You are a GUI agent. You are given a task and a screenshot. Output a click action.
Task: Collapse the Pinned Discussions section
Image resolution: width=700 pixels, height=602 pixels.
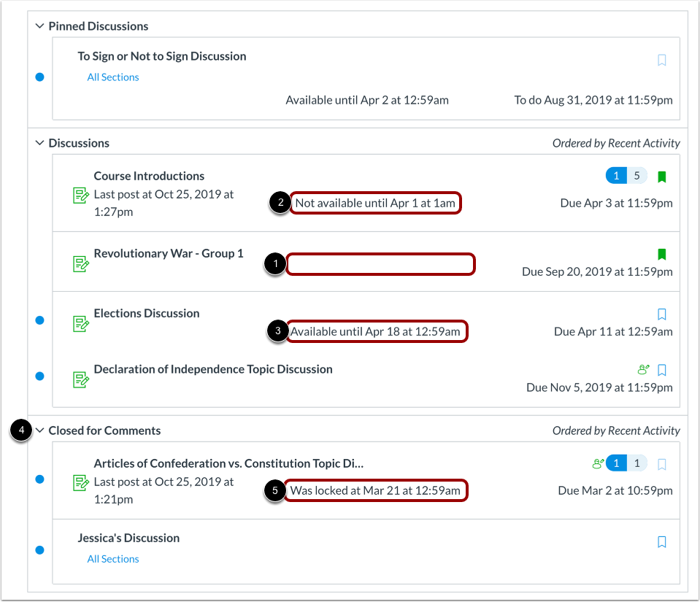39,26
